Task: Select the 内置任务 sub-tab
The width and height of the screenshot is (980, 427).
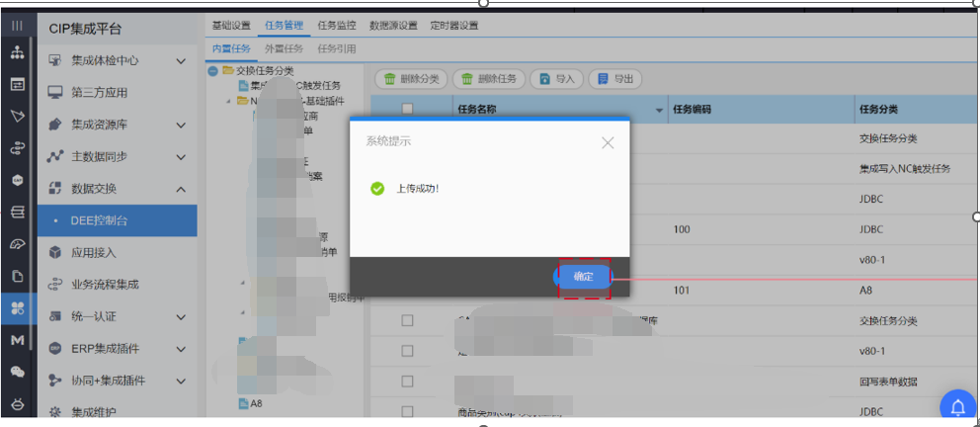Action: tap(230, 48)
